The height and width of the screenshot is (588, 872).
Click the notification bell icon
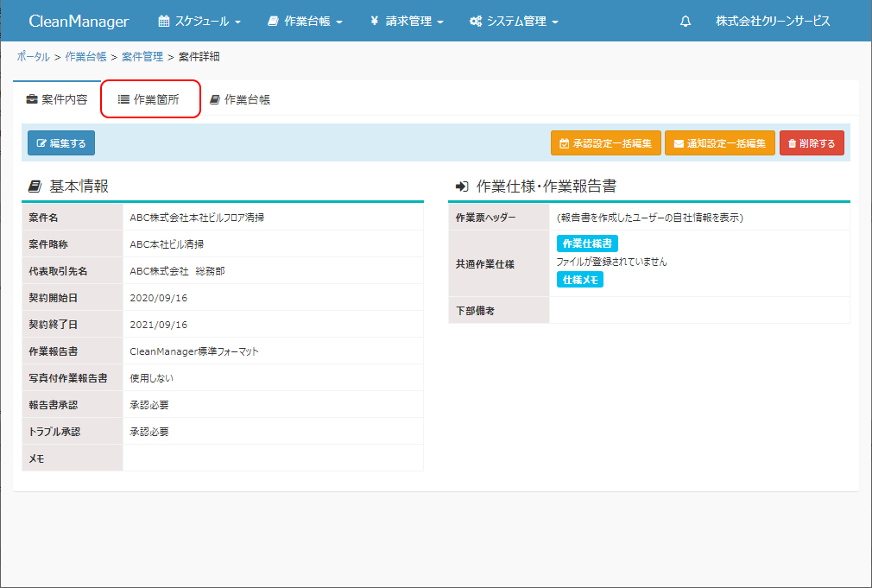coord(686,22)
